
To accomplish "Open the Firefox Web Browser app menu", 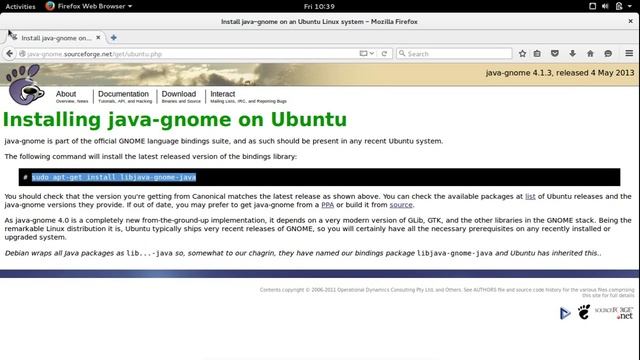I will point(89,6).
